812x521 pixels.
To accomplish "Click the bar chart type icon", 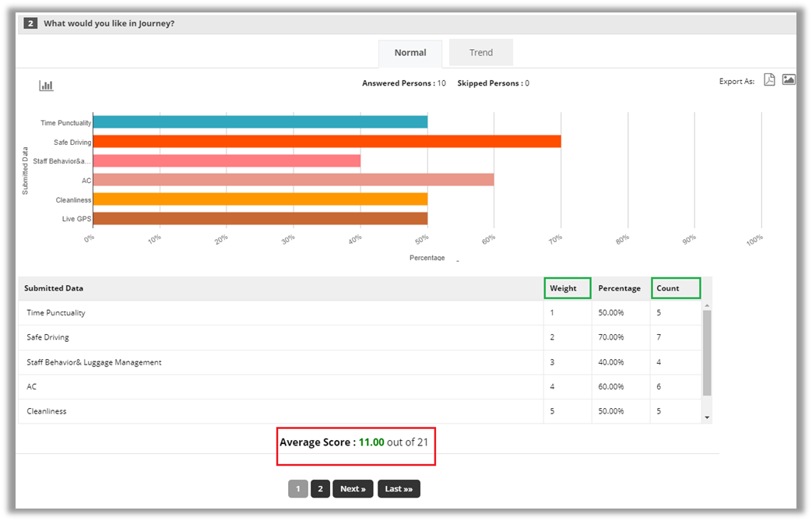I will [47, 86].
